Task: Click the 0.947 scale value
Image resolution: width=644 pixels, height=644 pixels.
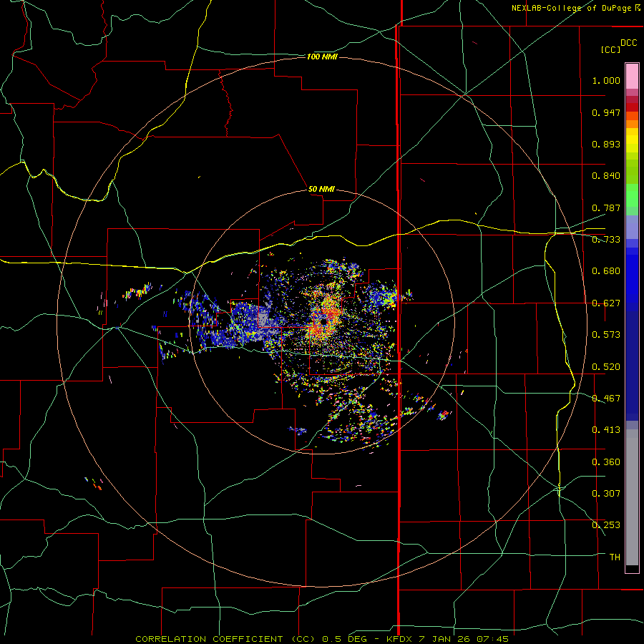Action: [x=606, y=112]
